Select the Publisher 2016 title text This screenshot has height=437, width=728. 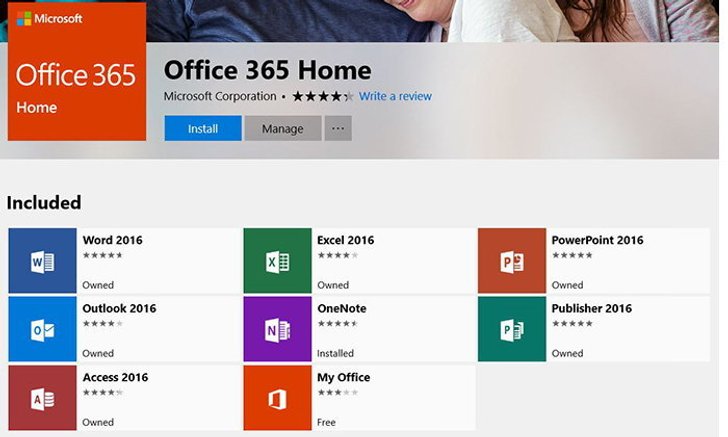point(592,308)
